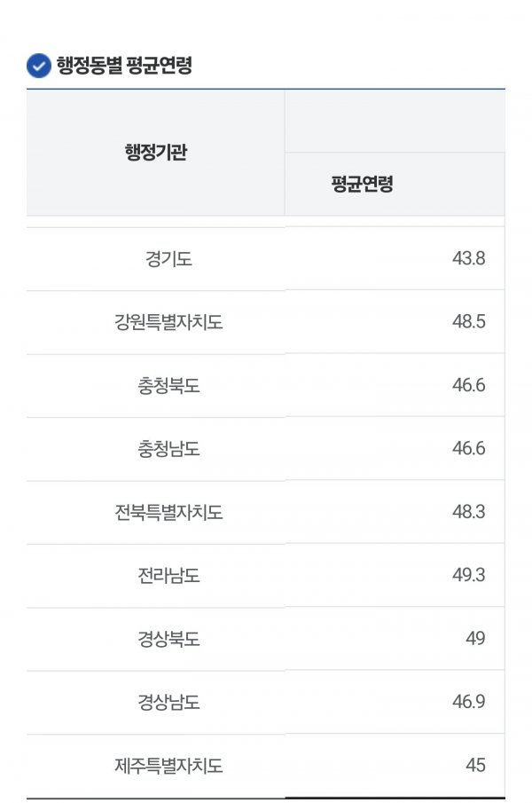Select the 전북특별자치도 row label
Viewport: 532px width, 803px height.
click(168, 512)
